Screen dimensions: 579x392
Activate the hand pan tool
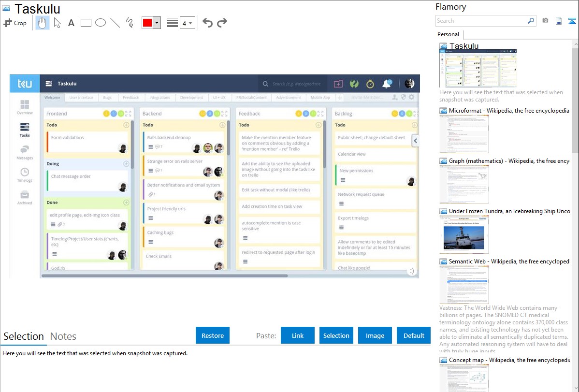[43, 23]
